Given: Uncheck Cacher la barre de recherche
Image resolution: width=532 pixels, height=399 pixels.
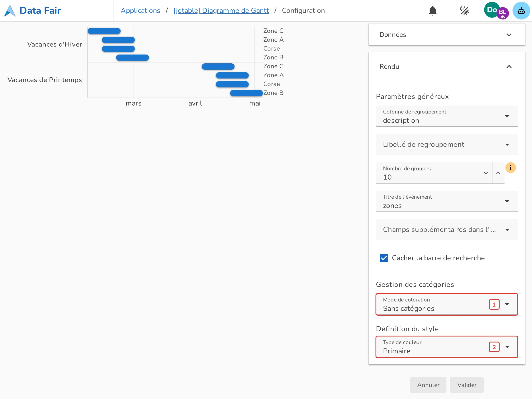Looking at the screenshot, I should pyautogui.click(x=384, y=258).
